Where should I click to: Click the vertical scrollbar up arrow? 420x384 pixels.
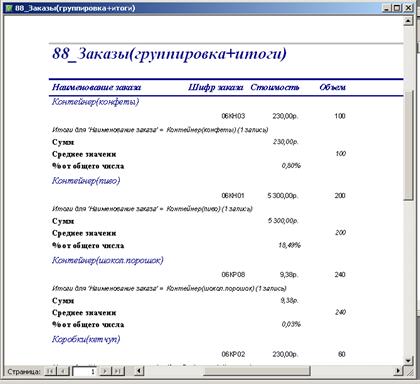(408, 21)
